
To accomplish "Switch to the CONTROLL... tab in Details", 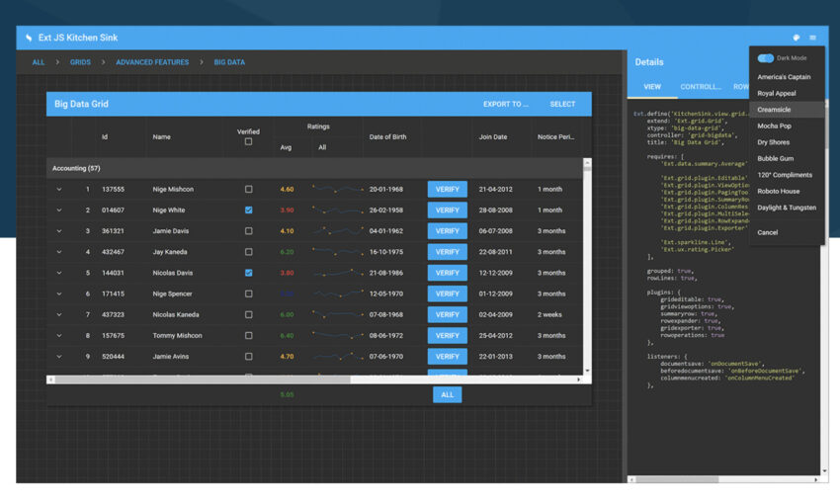I will (x=701, y=87).
